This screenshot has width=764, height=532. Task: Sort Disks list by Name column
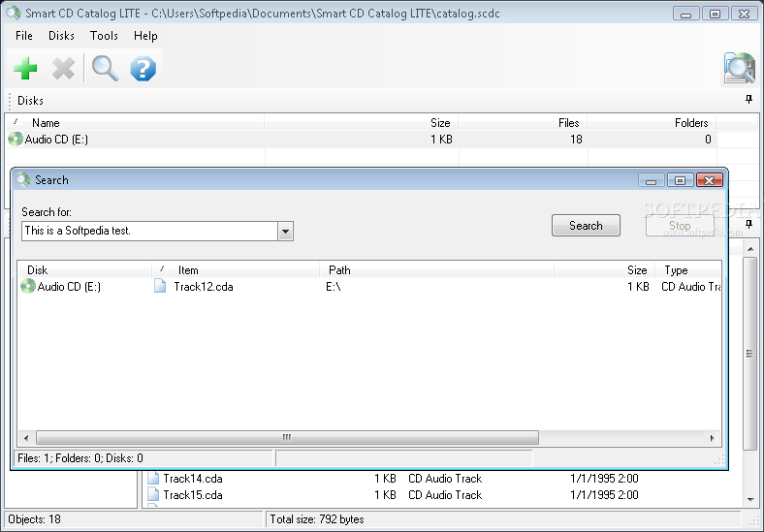click(137, 123)
